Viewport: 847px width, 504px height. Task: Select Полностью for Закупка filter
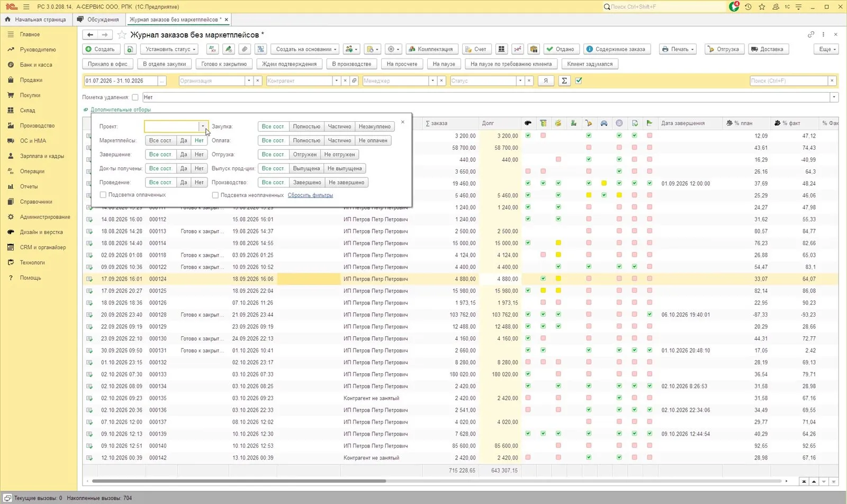pos(307,127)
